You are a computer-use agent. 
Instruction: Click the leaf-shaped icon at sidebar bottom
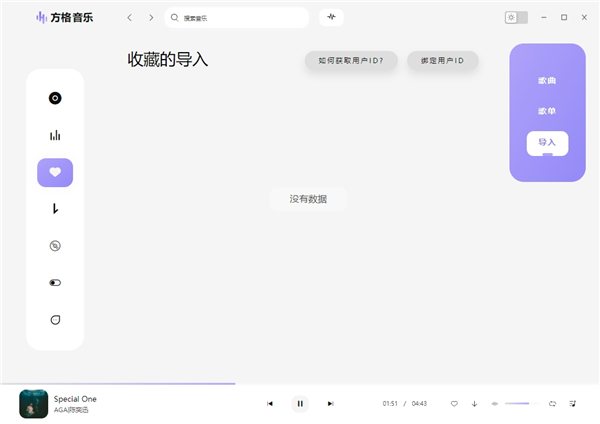click(x=55, y=320)
